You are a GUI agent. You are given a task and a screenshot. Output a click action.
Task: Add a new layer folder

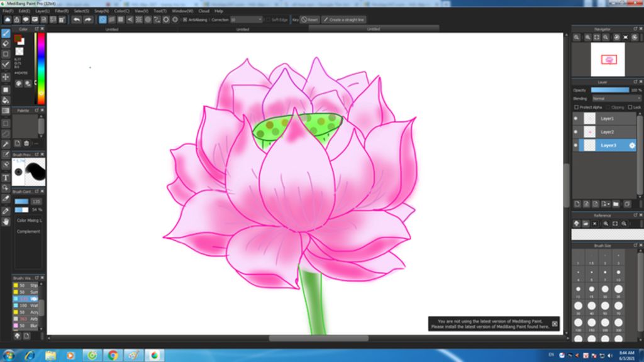tap(616, 204)
